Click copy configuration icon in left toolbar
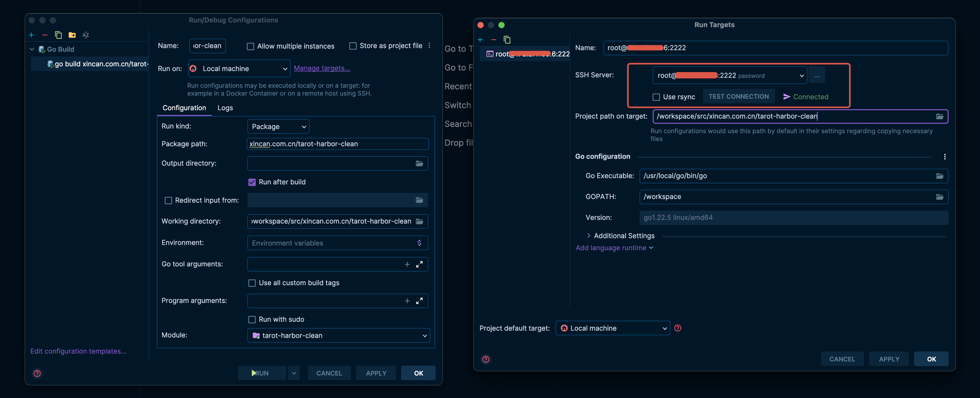The image size is (980, 398). (x=58, y=35)
